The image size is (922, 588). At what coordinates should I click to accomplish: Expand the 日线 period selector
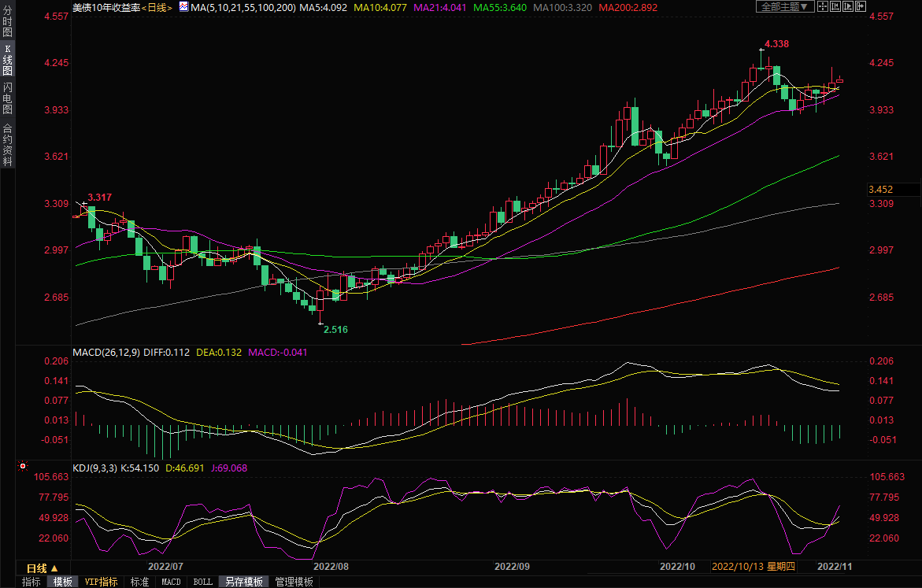click(43, 568)
